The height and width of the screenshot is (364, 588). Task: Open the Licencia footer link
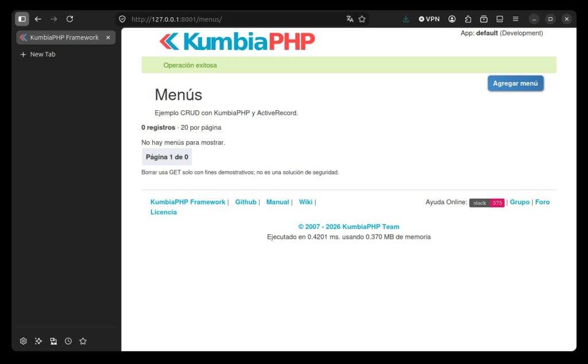(x=164, y=212)
